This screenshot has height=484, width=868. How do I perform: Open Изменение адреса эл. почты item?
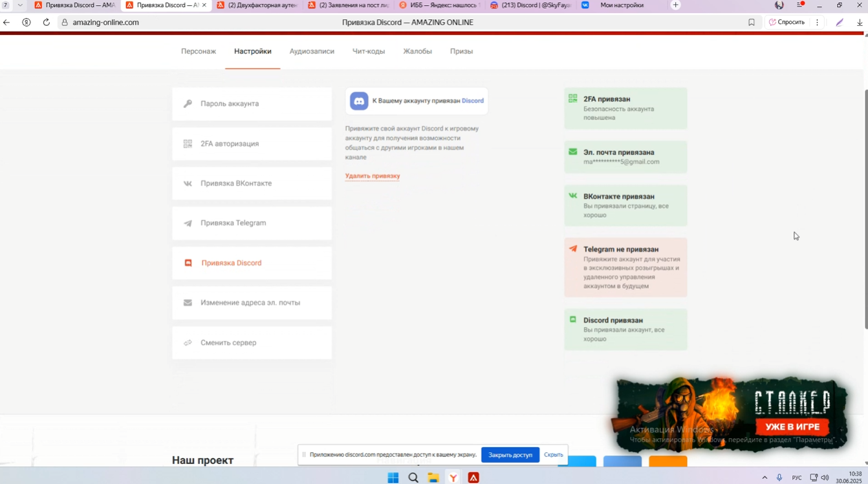click(252, 302)
